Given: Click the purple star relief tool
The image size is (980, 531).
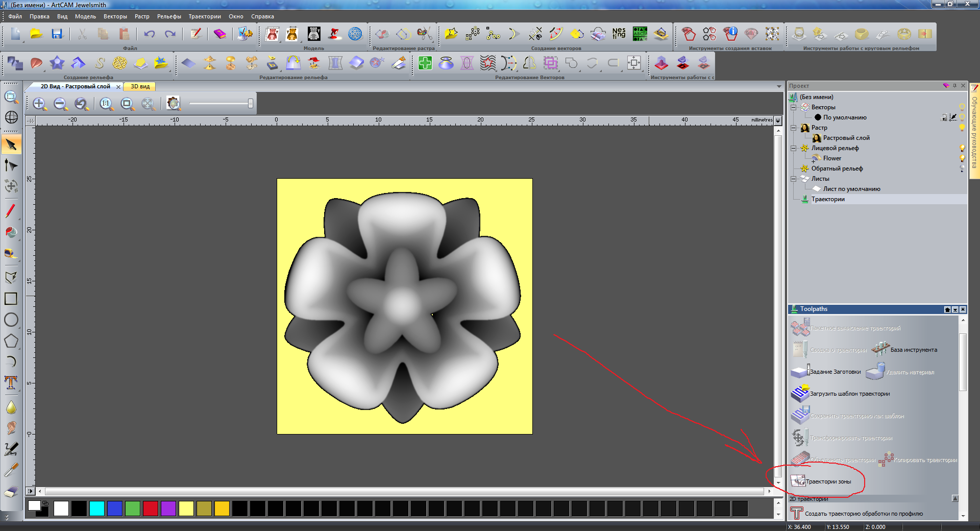Looking at the screenshot, I should point(57,63).
